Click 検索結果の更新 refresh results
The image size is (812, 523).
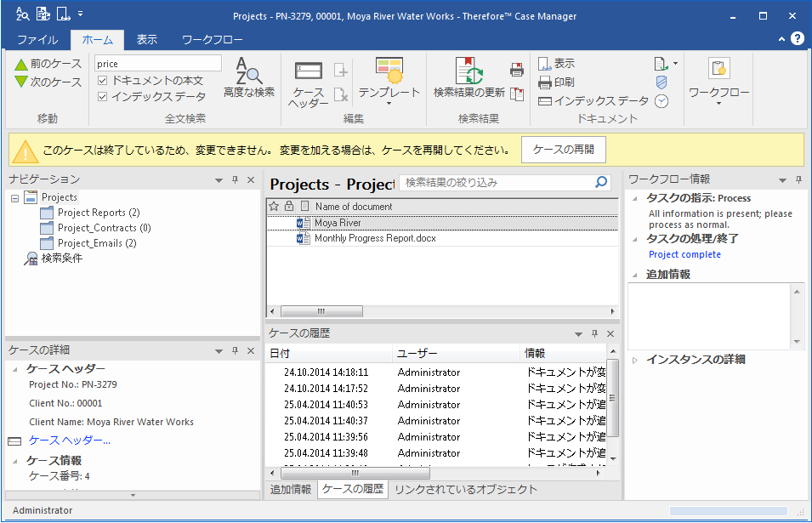pos(468,77)
